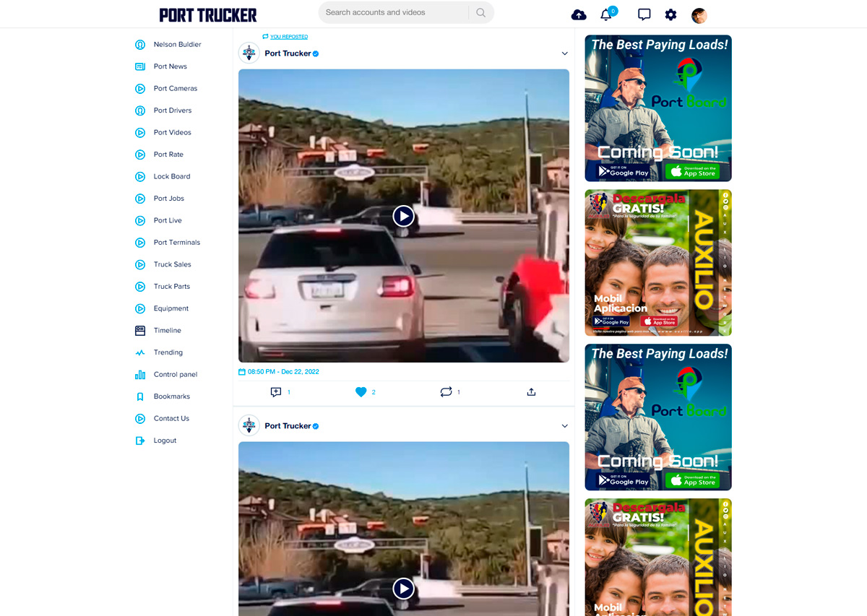This screenshot has width=867, height=616.
Task: Click the Google Play badge in top ad
Action: pyautogui.click(x=624, y=172)
